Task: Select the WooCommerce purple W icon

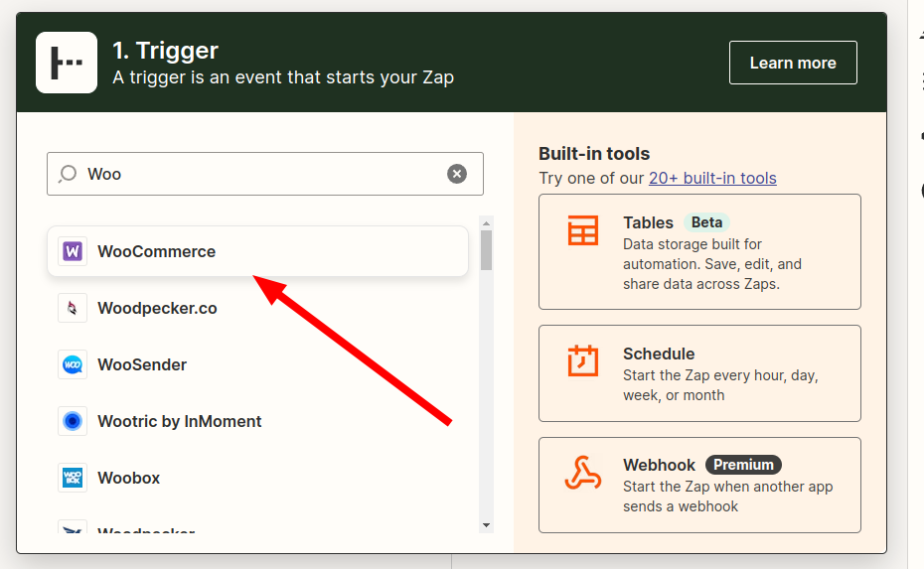Action: pyautogui.click(x=73, y=251)
